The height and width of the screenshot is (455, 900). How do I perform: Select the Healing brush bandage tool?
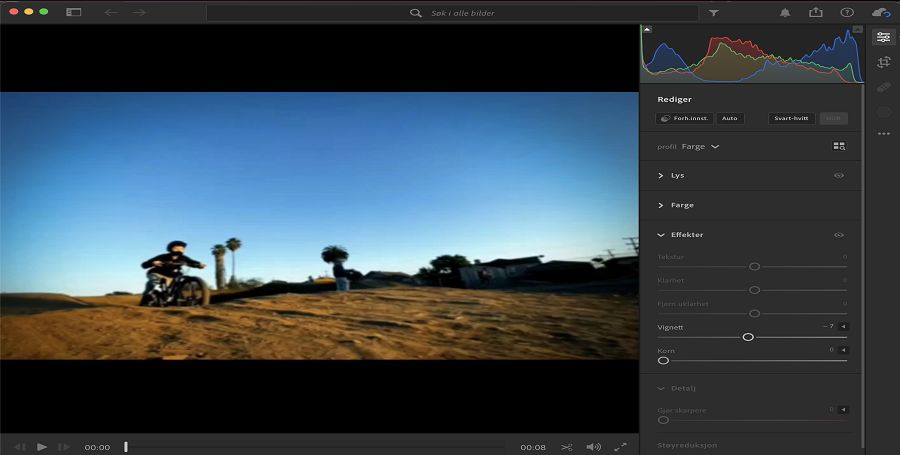[x=883, y=87]
